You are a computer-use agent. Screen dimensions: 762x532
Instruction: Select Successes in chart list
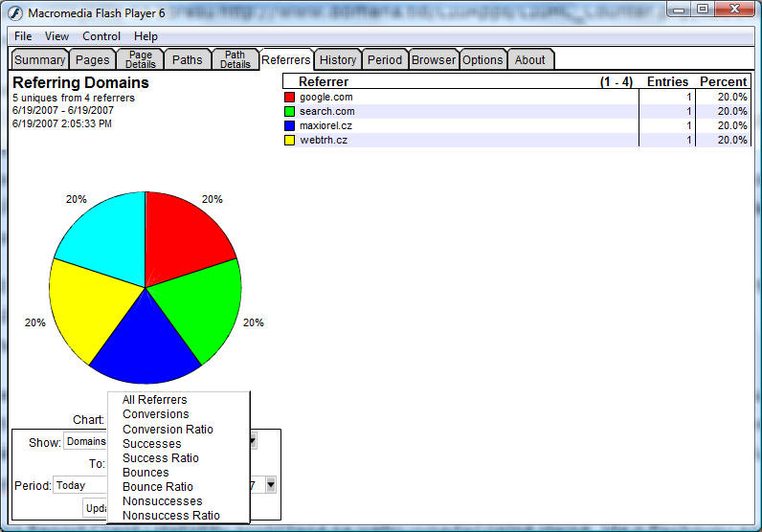pos(151,444)
